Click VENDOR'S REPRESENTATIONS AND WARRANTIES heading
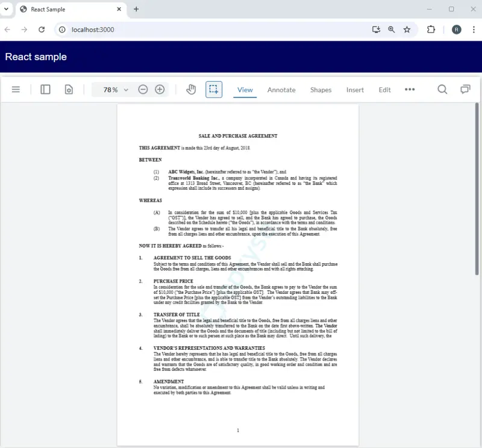The height and width of the screenshot is (448, 482). [209, 348]
